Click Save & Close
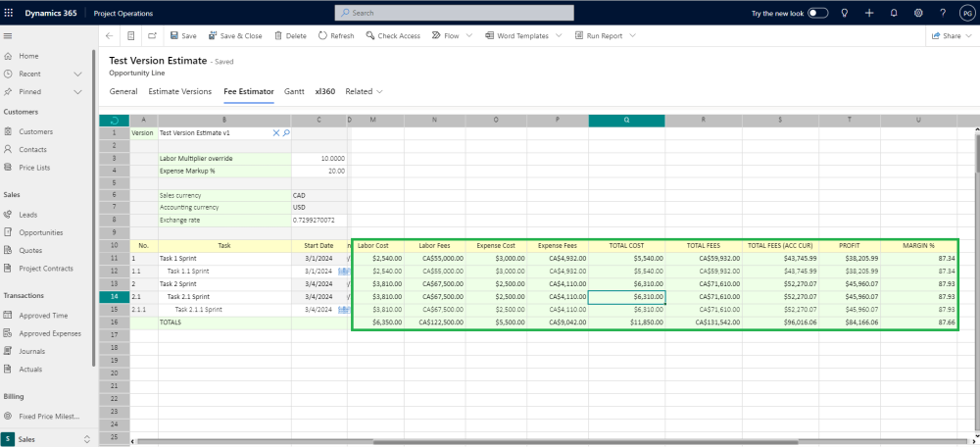The height and width of the screenshot is (447, 980). [x=235, y=36]
